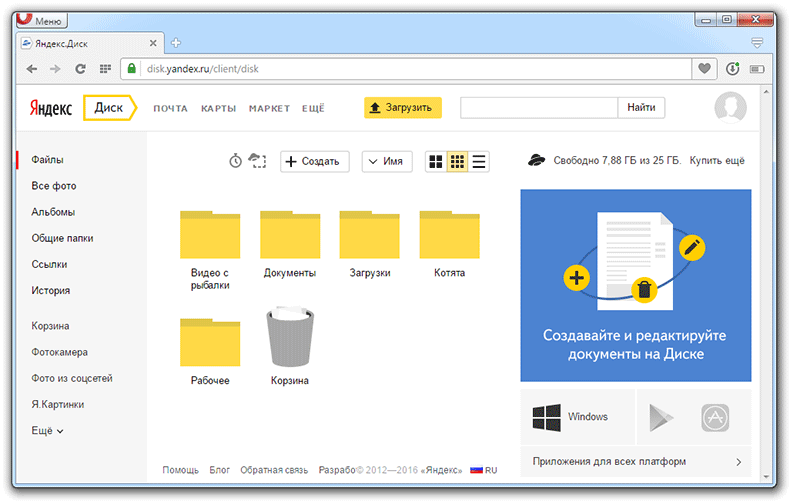Open the Помощь footer link

coord(180,470)
